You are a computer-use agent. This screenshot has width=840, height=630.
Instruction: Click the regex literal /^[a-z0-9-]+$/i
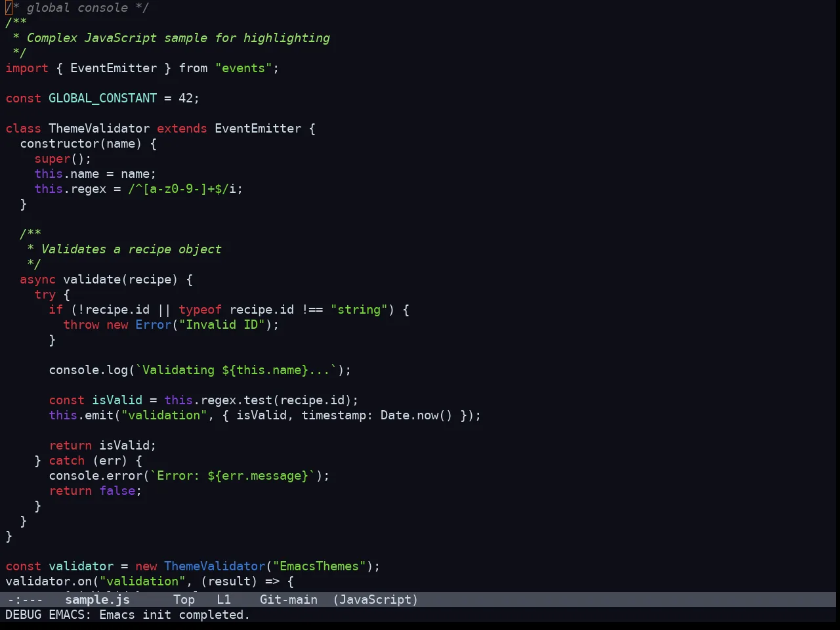[185, 189]
